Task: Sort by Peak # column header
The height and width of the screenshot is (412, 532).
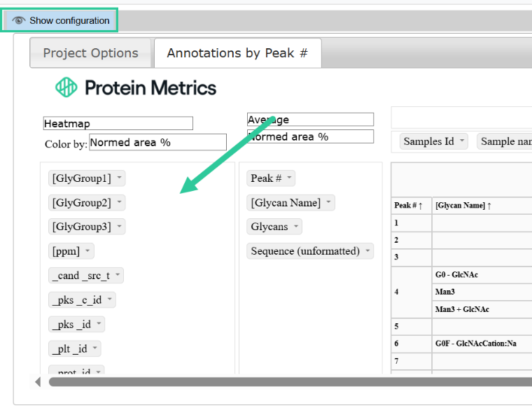Action: click(x=409, y=205)
